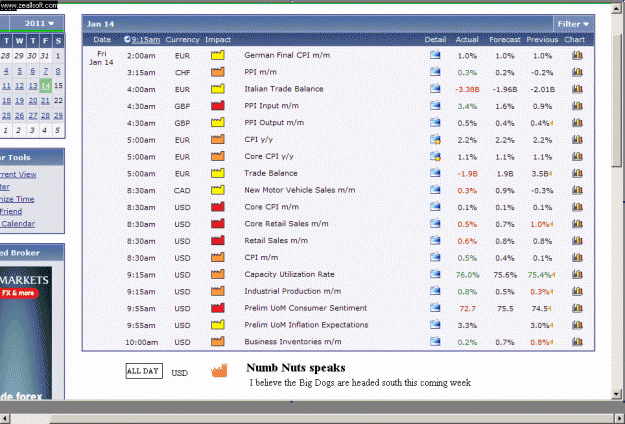Show chart for PPI m/m CHF row
This screenshot has height=424, width=625.
pyautogui.click(x=577, y=72)
